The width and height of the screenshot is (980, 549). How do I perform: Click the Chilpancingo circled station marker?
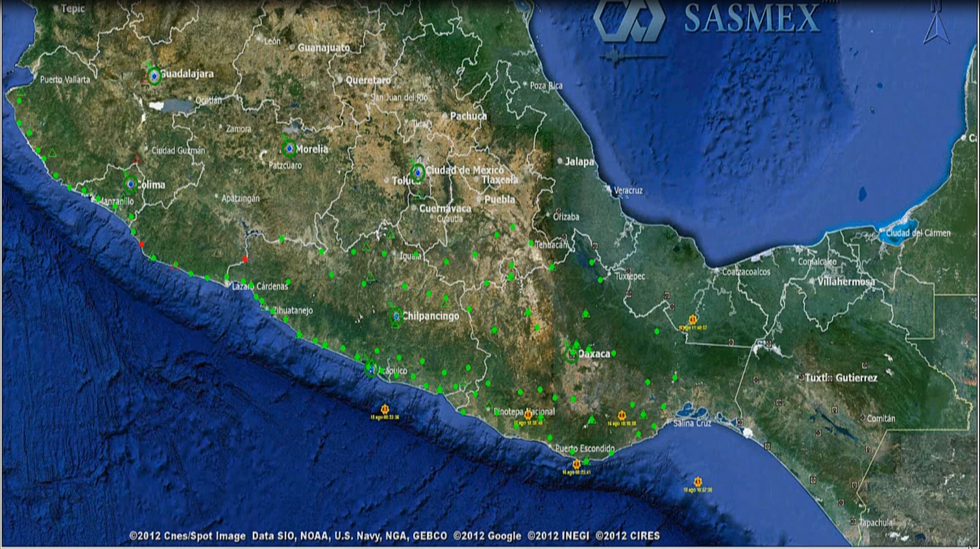(396, 317)
